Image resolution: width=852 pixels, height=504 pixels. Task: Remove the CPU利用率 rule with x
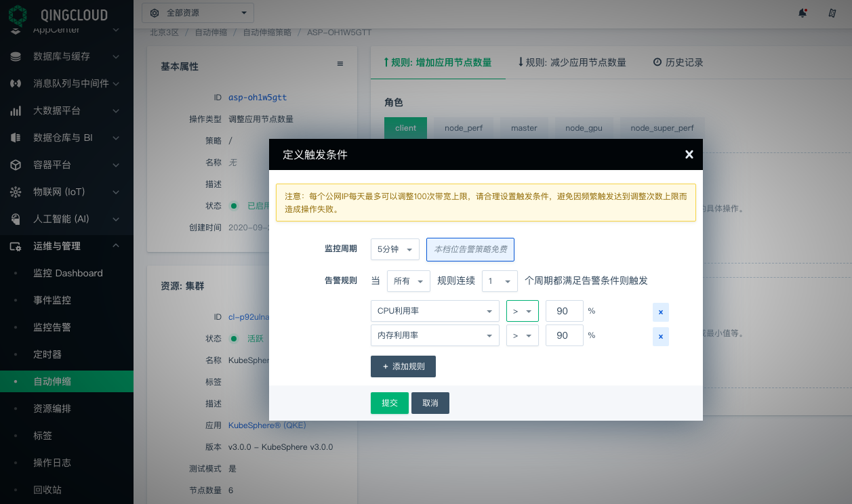click(x=660, y=312)
